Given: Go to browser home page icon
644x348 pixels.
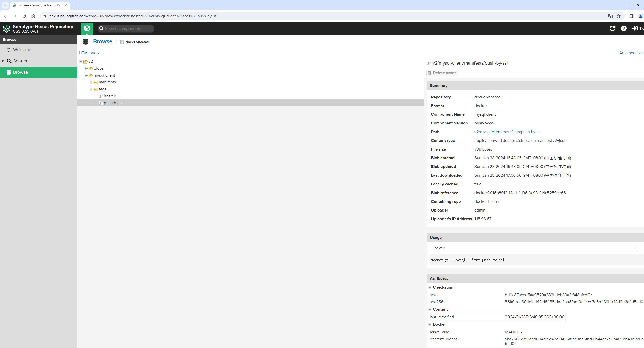Looking at the screenshot, I should pyautogui.click(x=33, y=16).
